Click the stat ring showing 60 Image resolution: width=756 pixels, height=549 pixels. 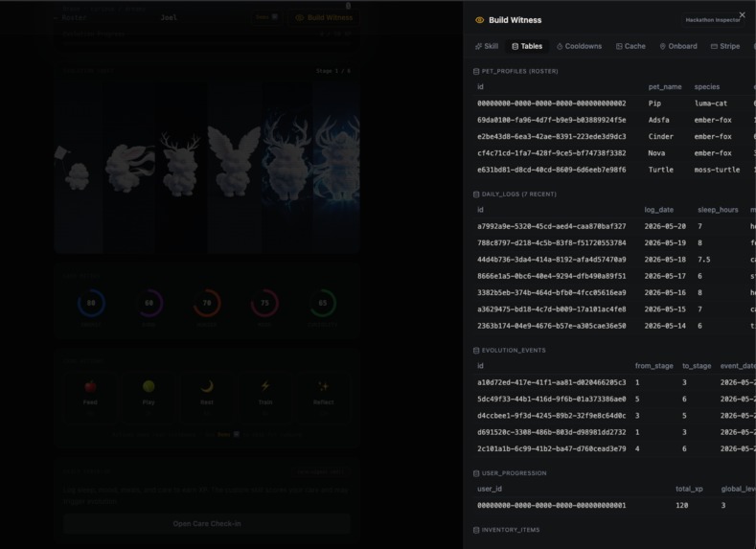pyautogui.click(x=149, y=303)
